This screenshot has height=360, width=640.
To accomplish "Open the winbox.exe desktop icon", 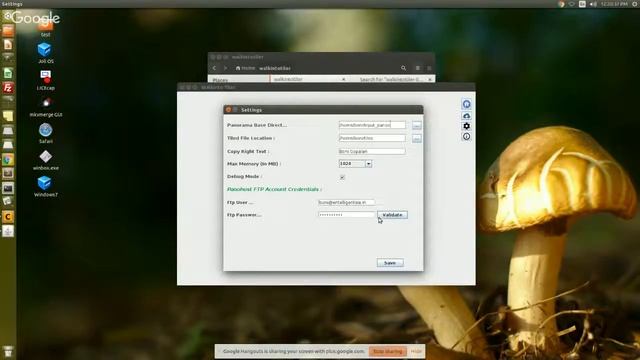I will click(x=46, y=160).
